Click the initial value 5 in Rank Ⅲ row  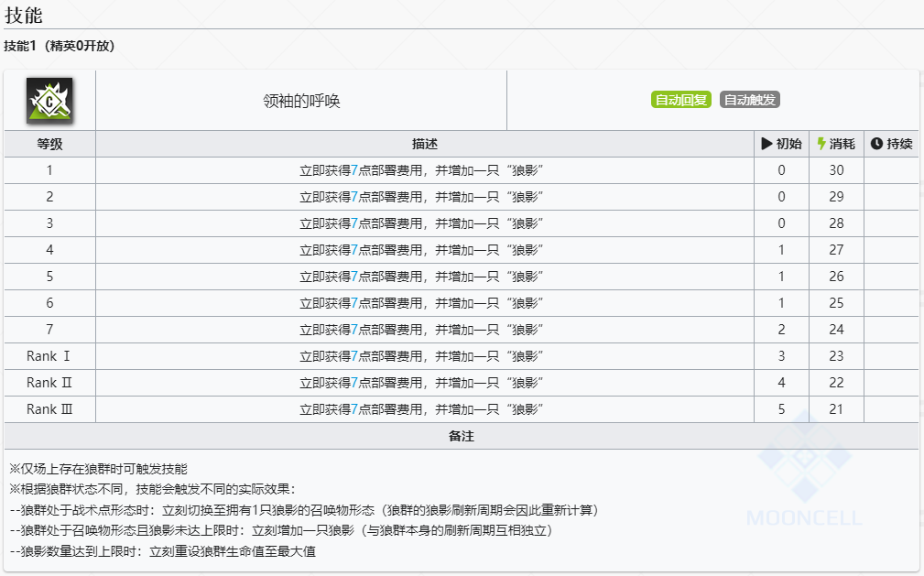[x=781, y=409]
